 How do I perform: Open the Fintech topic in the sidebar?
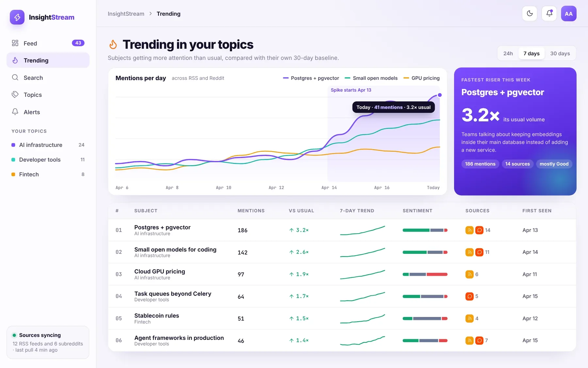[48, 174]
